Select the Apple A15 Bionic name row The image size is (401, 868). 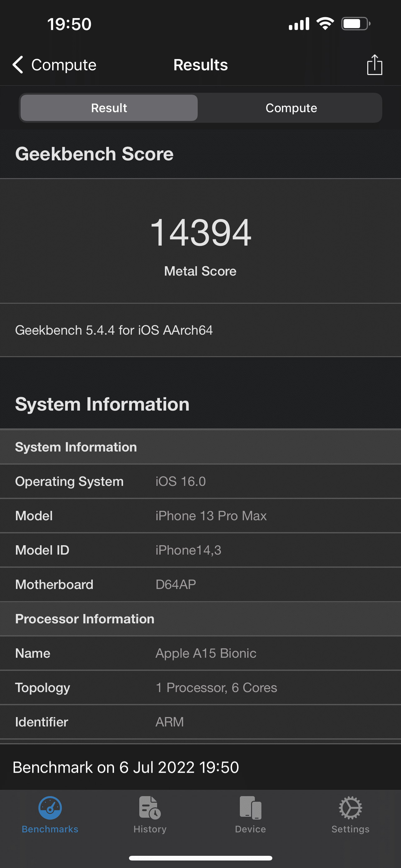(x=200, y=653)
